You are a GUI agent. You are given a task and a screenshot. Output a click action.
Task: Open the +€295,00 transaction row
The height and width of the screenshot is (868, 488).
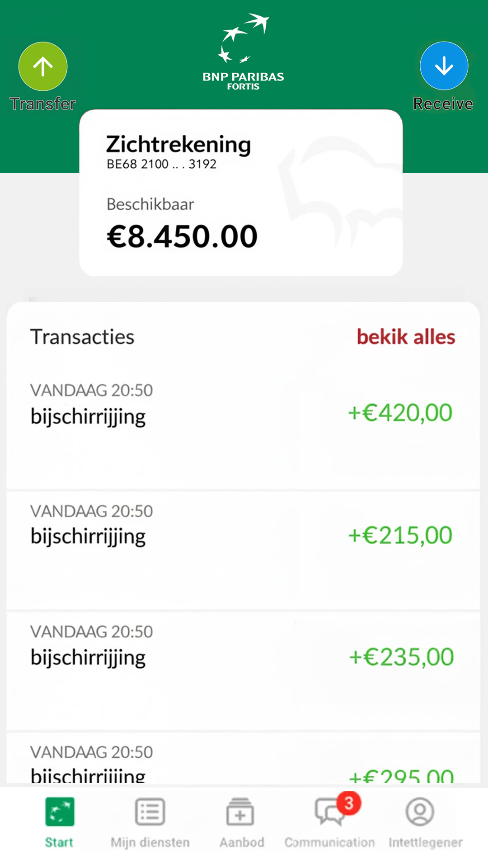(243, 764)
